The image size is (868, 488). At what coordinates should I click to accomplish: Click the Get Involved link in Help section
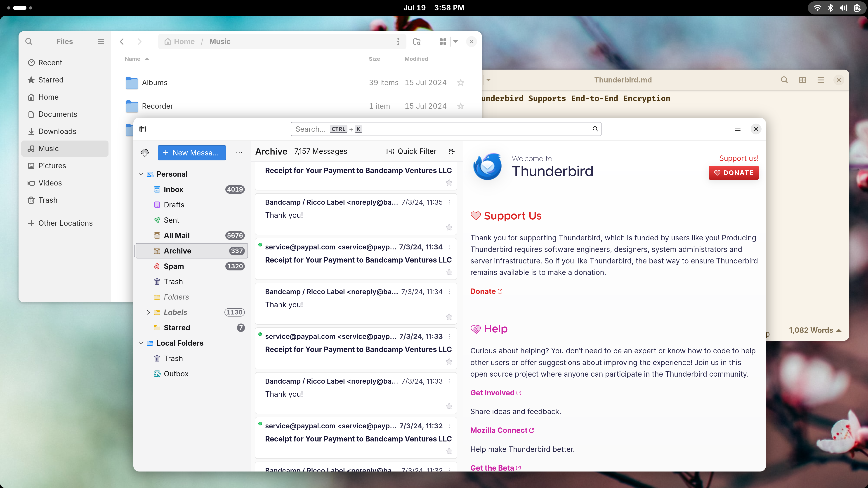click(x=492, y=392)
